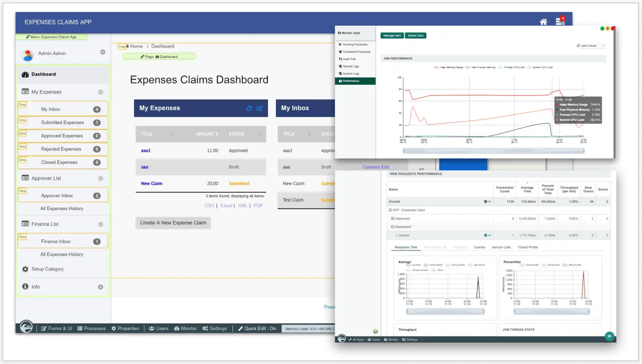642x364 pixels.
Task: Sort table by Amount column header
Action: (x=207, y=134)
